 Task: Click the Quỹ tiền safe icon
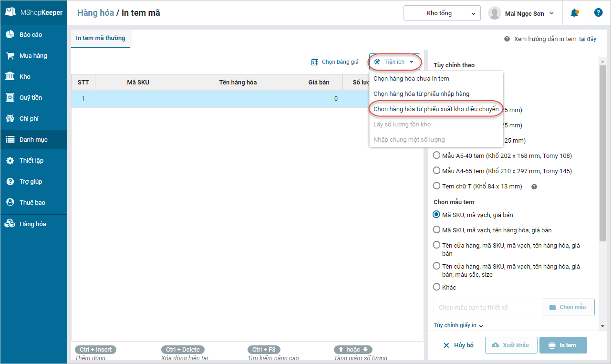(10, 97)
